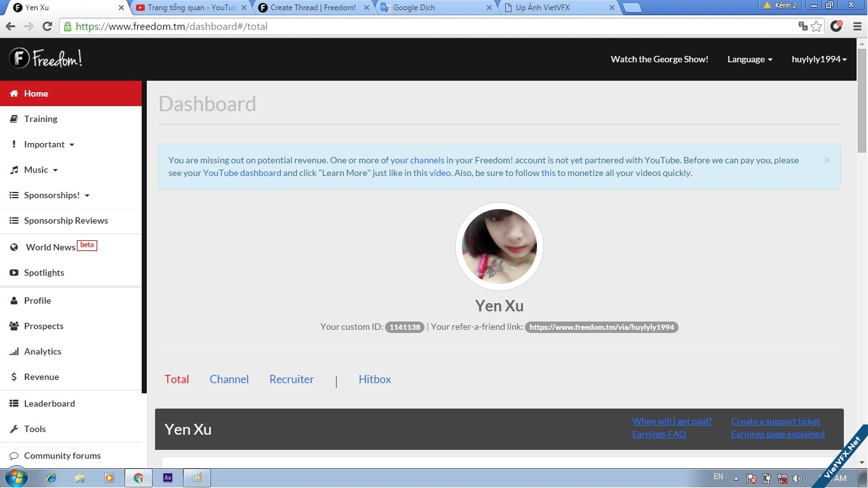
Task: Click the Windows Start button
Action: [15, 477]
